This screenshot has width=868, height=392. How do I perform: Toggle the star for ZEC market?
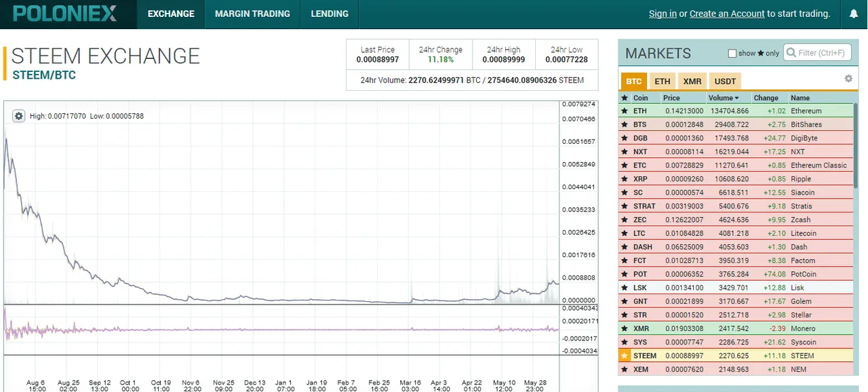click(625, 220)
